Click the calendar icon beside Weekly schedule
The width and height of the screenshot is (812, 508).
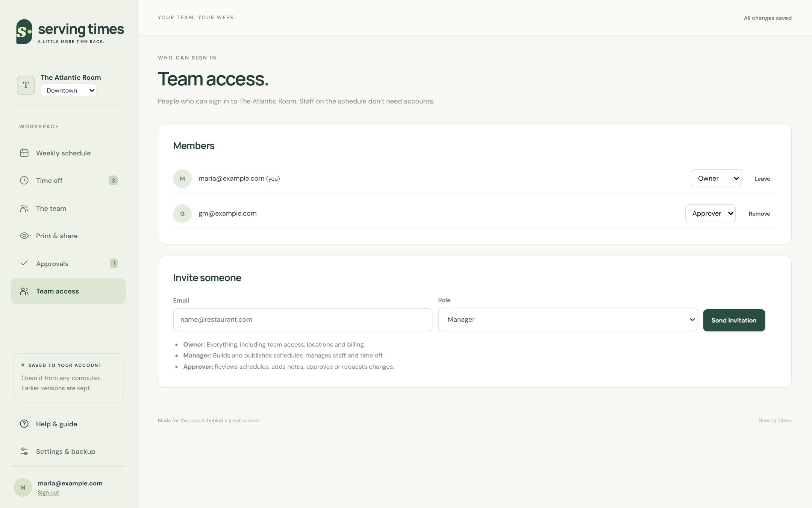[24, 153]
